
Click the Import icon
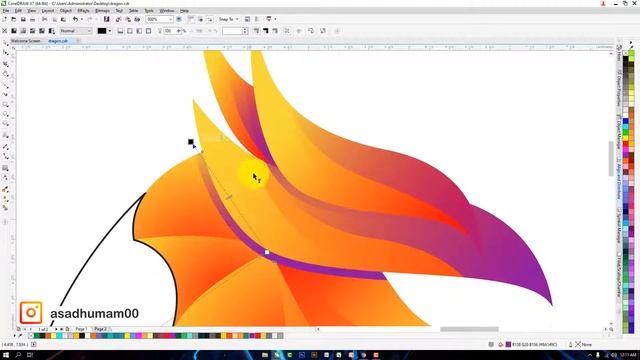click(x=118, y=19)
